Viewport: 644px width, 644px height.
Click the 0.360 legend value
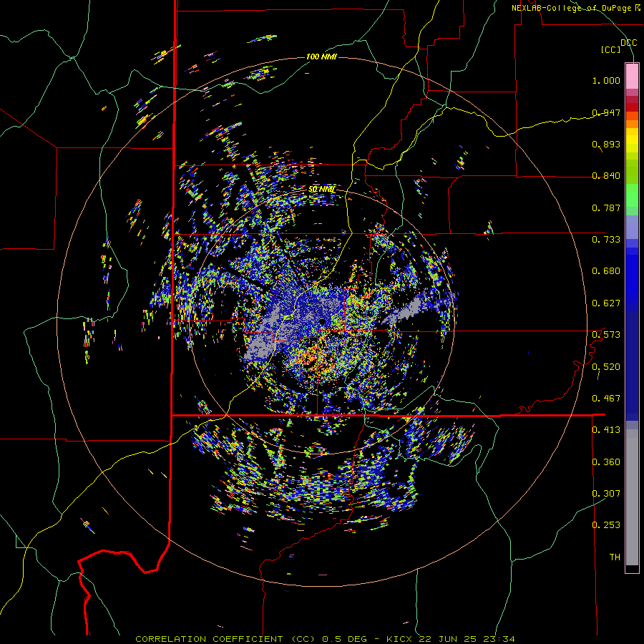coord(606,462)
